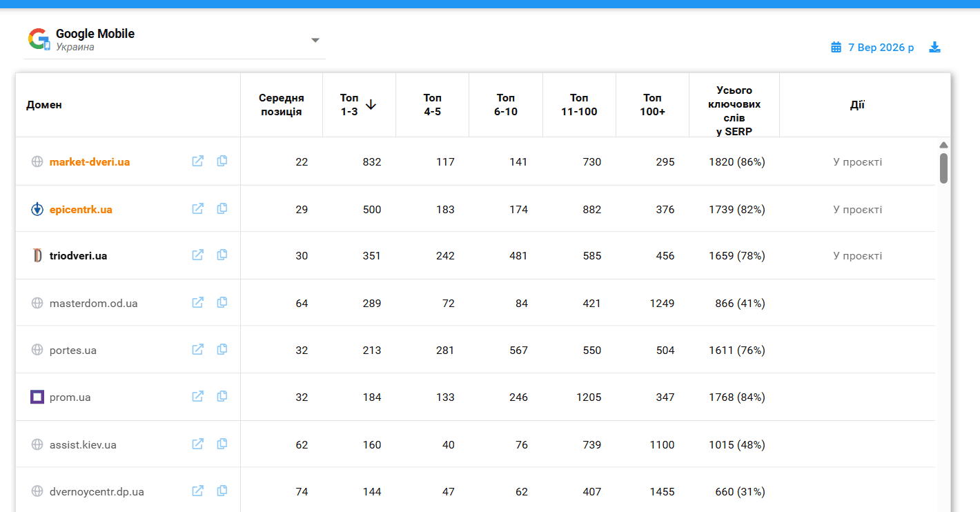980x512 pixels.
Task: Click the sort arrow on Топ 1-3 column
Action: 371,105
